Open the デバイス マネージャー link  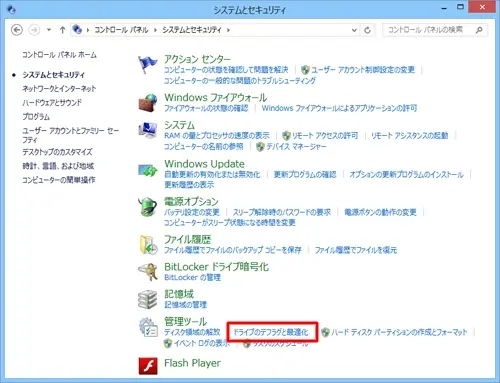click(296, 147)
